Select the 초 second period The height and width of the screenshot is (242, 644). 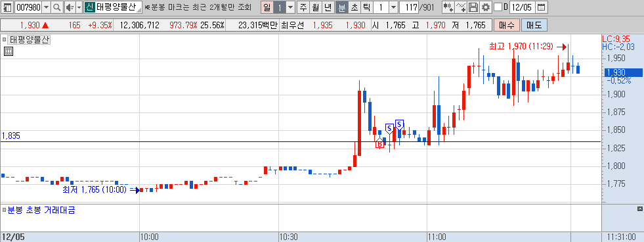coord(354,7)
